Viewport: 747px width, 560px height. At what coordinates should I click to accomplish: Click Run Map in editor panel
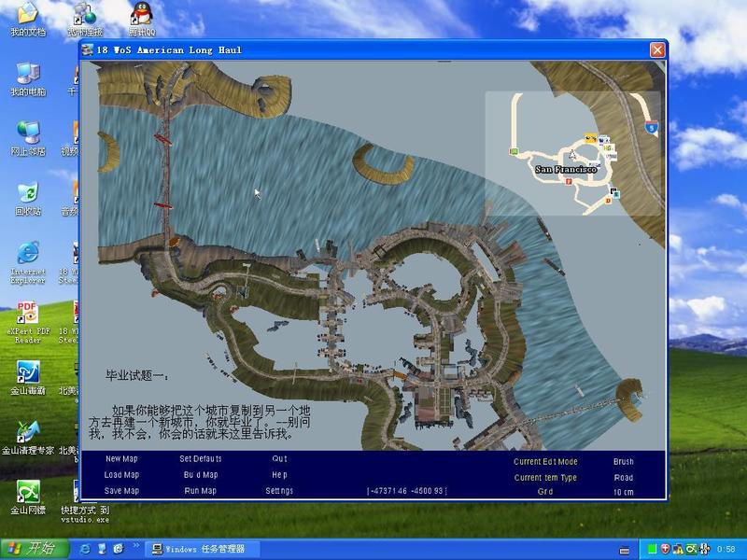coord(201,491)
